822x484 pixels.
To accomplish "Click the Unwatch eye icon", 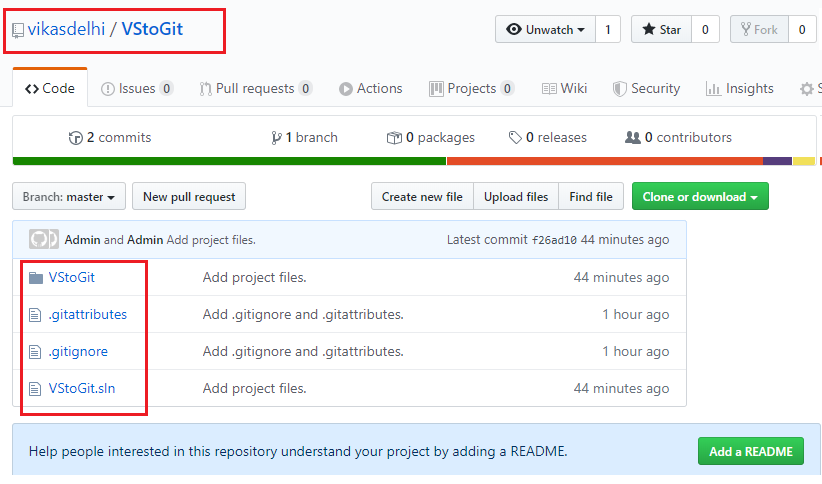I will (514, 29).
